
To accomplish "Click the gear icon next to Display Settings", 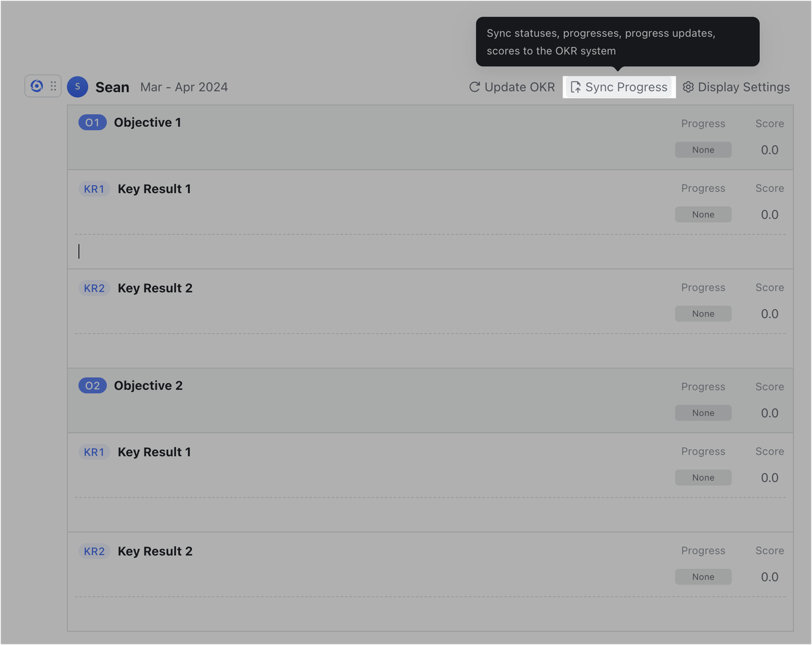I will (x=688, y=87).
